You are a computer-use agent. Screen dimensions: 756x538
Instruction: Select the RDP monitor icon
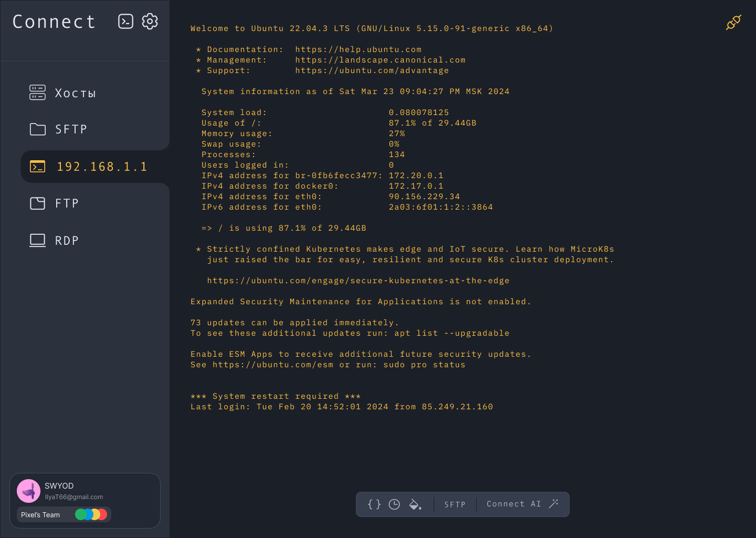click(x=37, y=240)
